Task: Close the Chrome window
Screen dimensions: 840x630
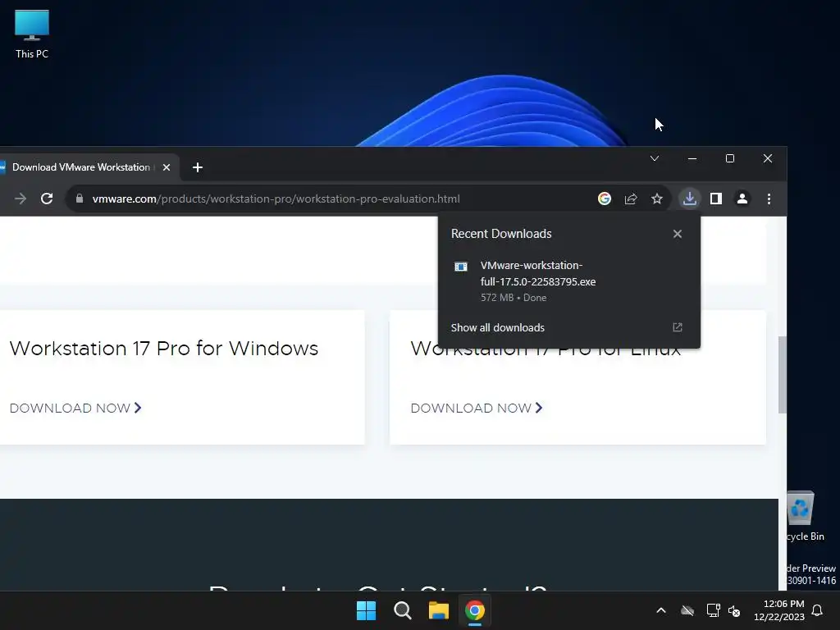Action: pyautogui.click(x=768, y=158)
